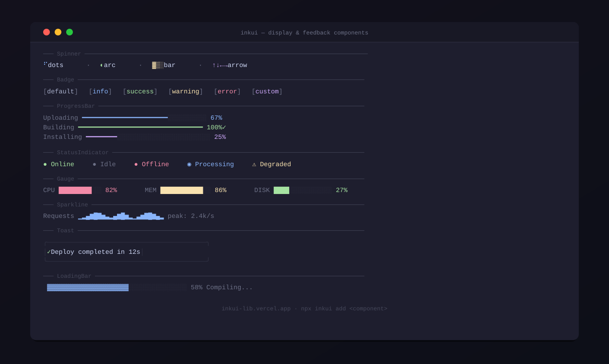Click the ProgressBar section heading
Screen dimensions: 609x364
click(76, 106)
